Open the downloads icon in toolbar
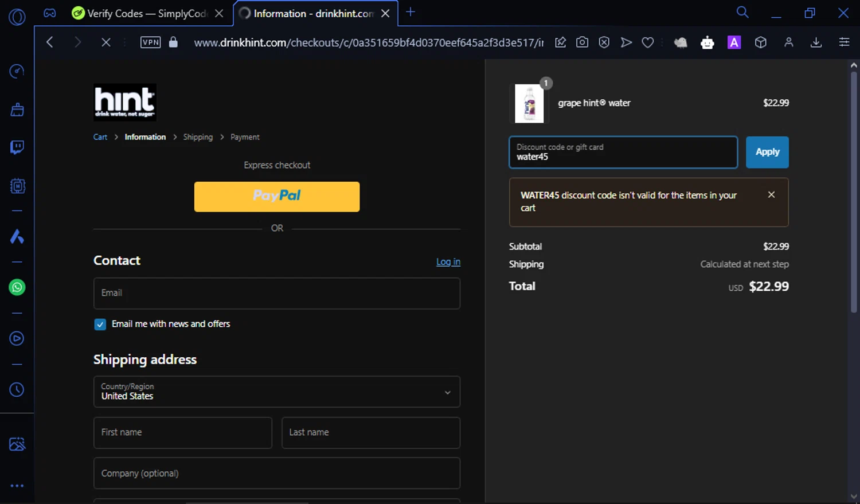This screenshot has width=860, height=504. [816, 42]
